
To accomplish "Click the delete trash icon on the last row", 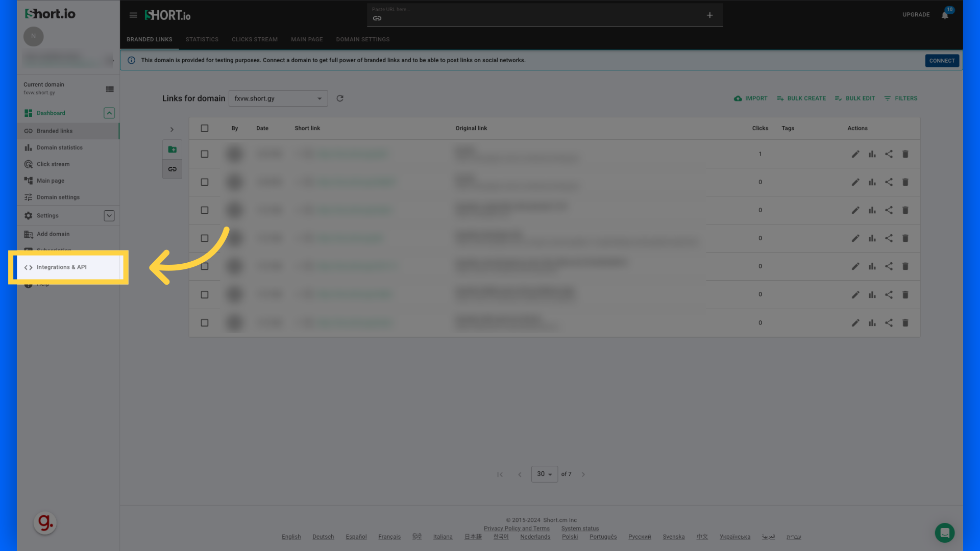I will coord(905,322).
